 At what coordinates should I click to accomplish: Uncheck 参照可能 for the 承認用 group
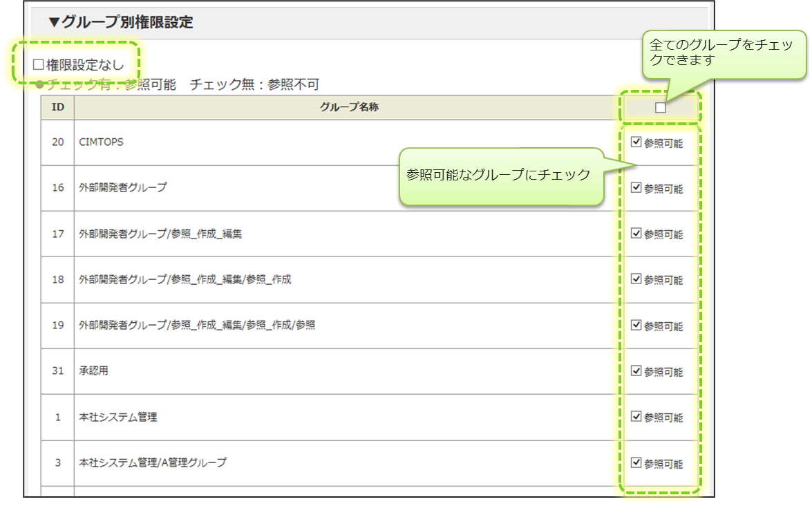point(636,371)
